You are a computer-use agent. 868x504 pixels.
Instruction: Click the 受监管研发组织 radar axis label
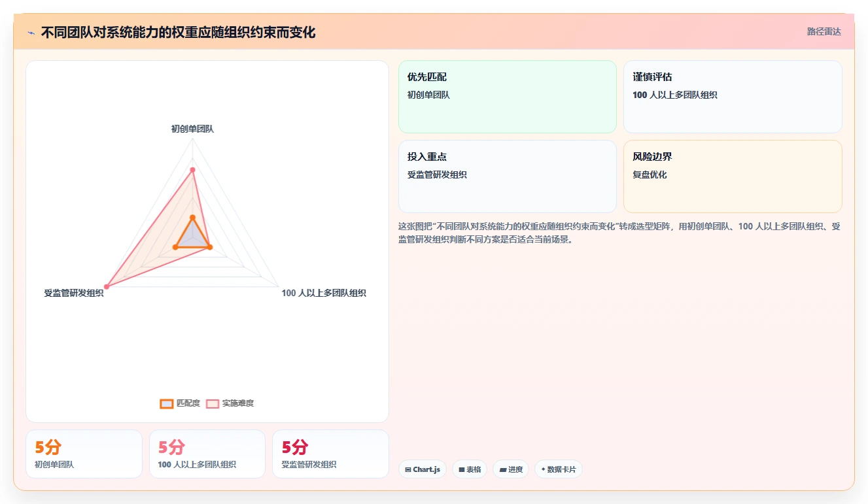tap(74, 293)
